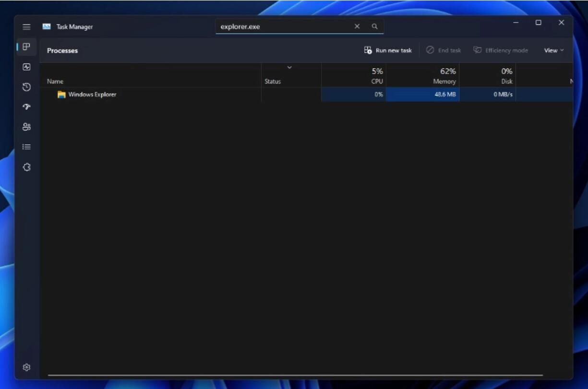Open the Users sidebar icon
The height and width of the screenshot is (389, 588).
pos(27,127)
